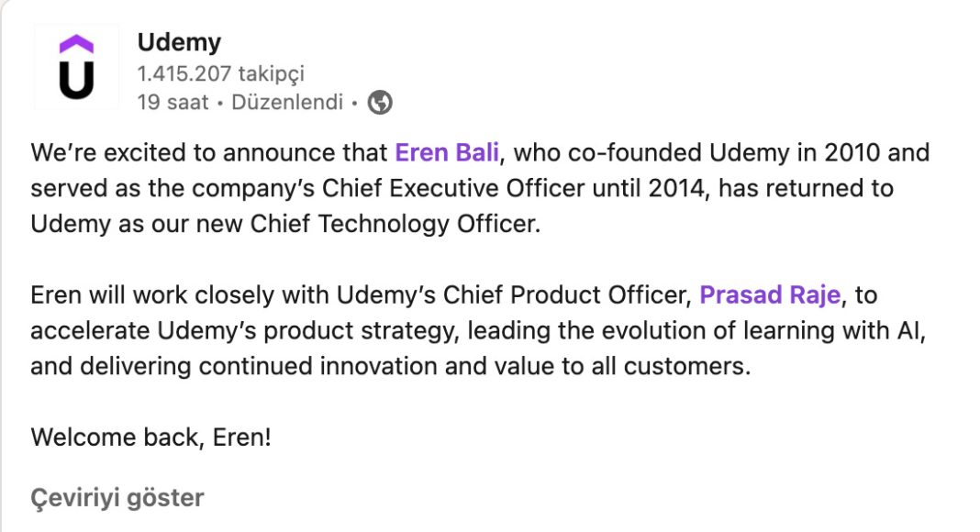Open the Udemy company name link

point(179,42)
